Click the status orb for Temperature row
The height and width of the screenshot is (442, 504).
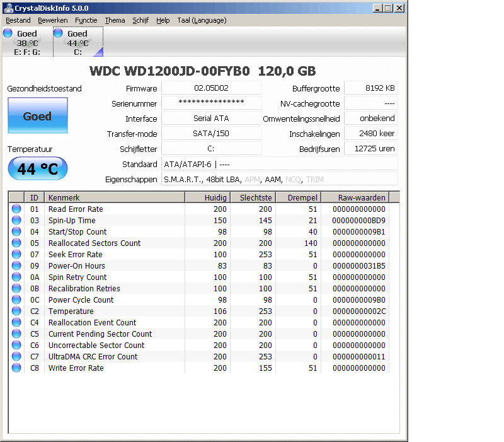[x=16, y=311]
